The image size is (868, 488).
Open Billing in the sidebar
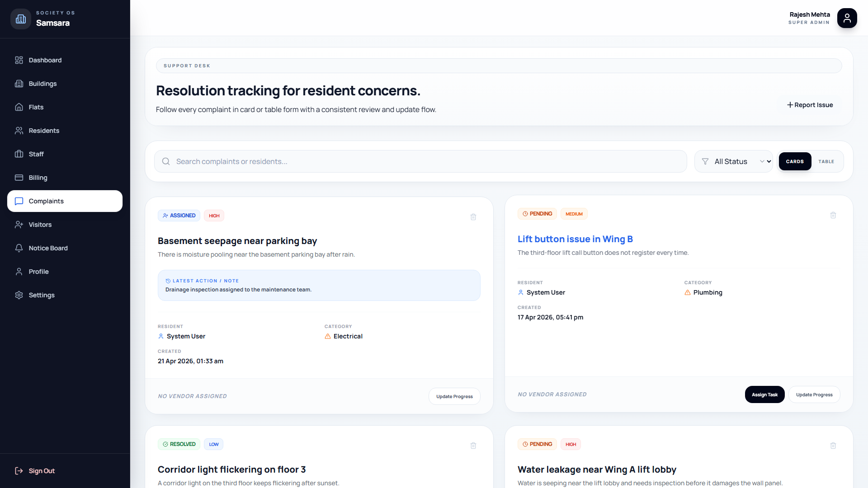(x=38, y=178)
